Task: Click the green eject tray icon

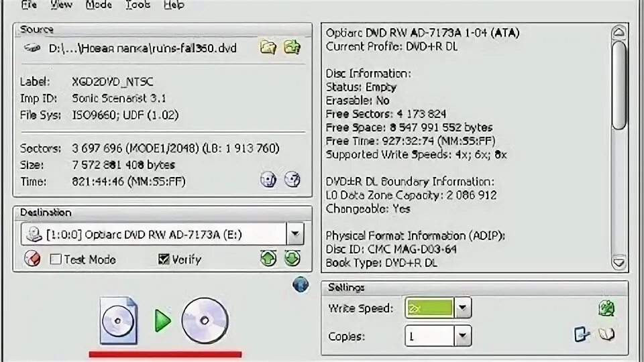Action: click(x=268, y=259)
